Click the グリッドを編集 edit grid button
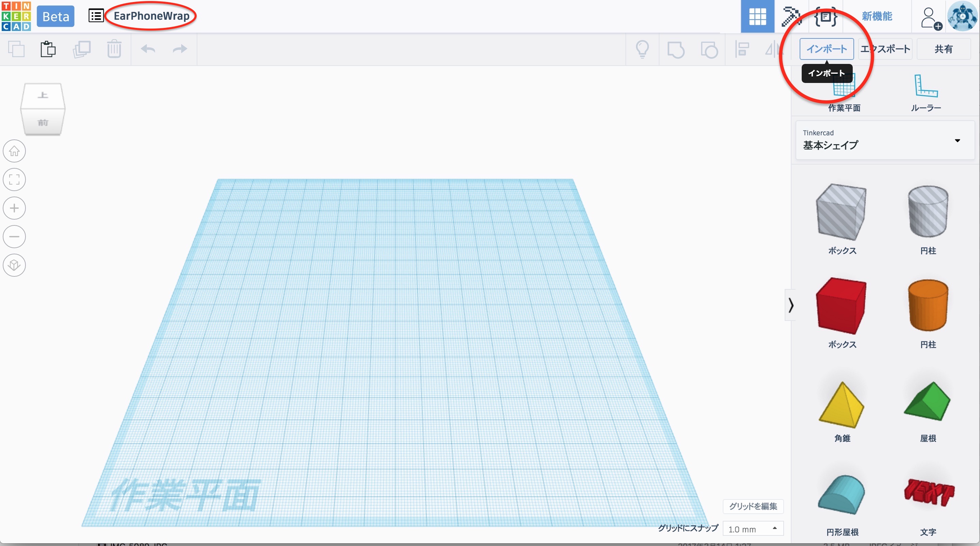 752,506
